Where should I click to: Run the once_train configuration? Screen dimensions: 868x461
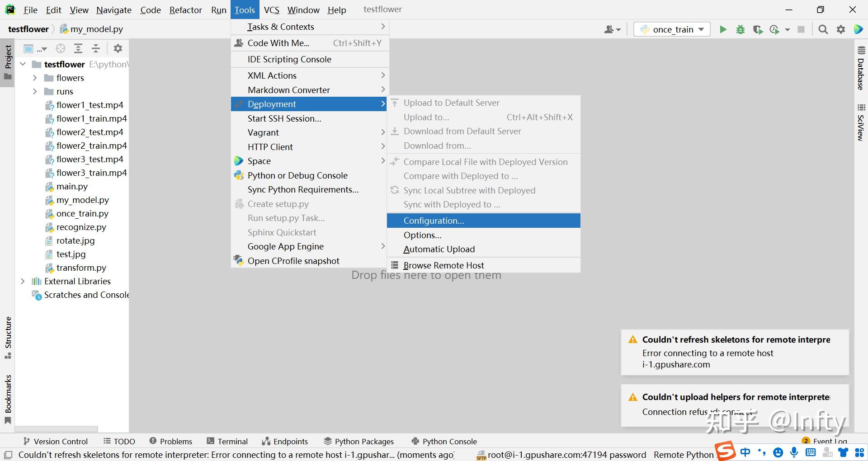(x=723, y=29)
